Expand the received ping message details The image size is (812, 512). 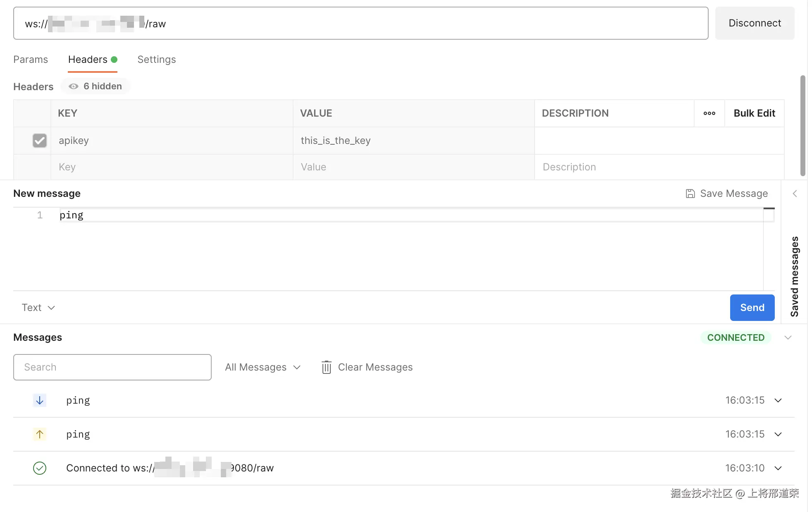point(778,400)
